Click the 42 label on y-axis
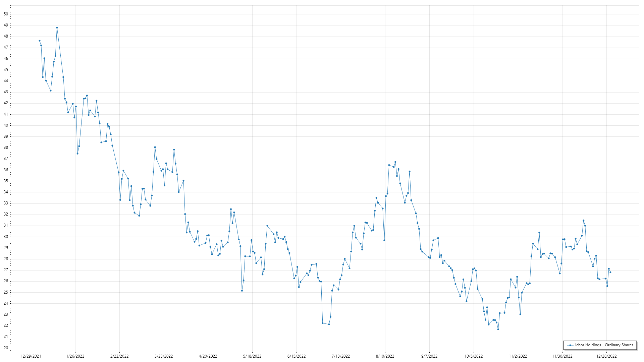The image size is (644, 362). pyautogui.click(x=6, y=103)
